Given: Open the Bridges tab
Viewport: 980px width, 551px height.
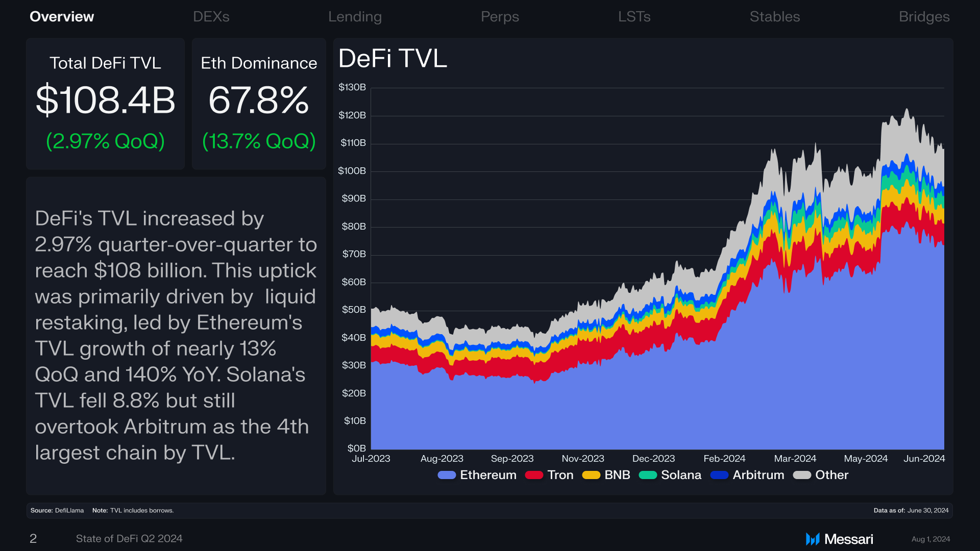Looking at the screenshot, I should (924, 17).
